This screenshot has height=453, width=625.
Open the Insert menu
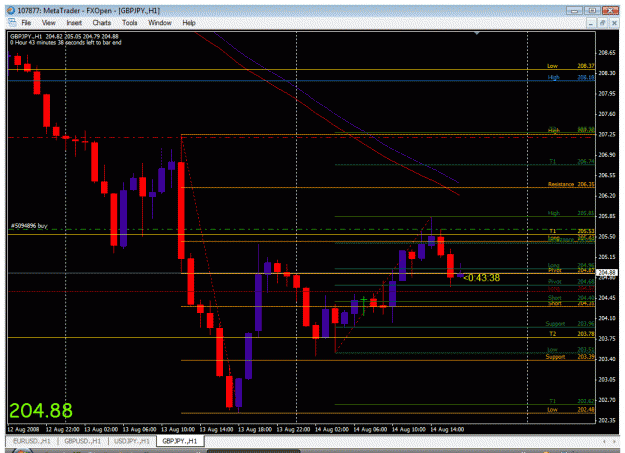click(74, 23)
